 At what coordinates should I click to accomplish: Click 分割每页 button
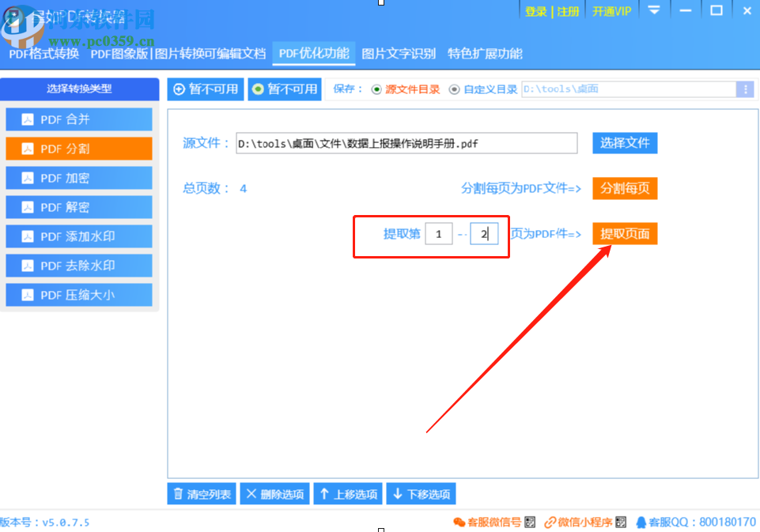[625, 188]
